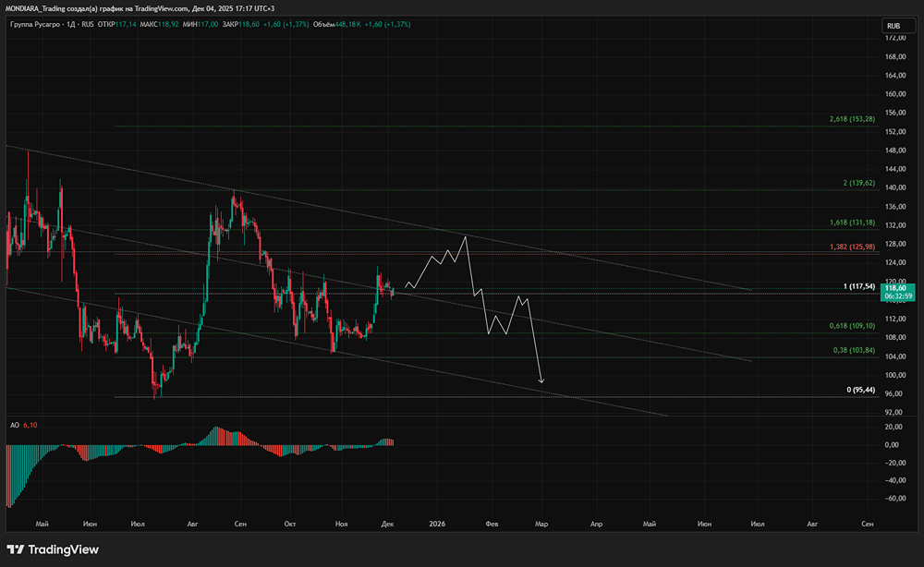Viewport: 924px width, 567px height.
Task: Click 164,00 on the price axis
Action: (895, 76)
